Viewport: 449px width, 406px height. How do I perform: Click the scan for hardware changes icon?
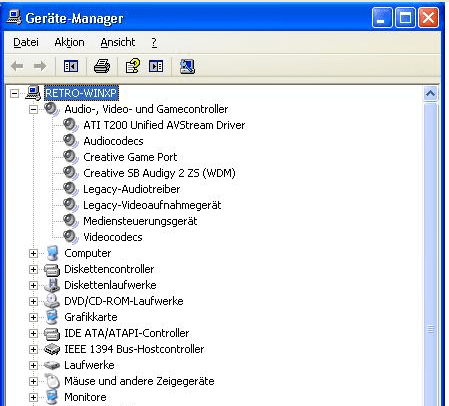coord(187,66)
